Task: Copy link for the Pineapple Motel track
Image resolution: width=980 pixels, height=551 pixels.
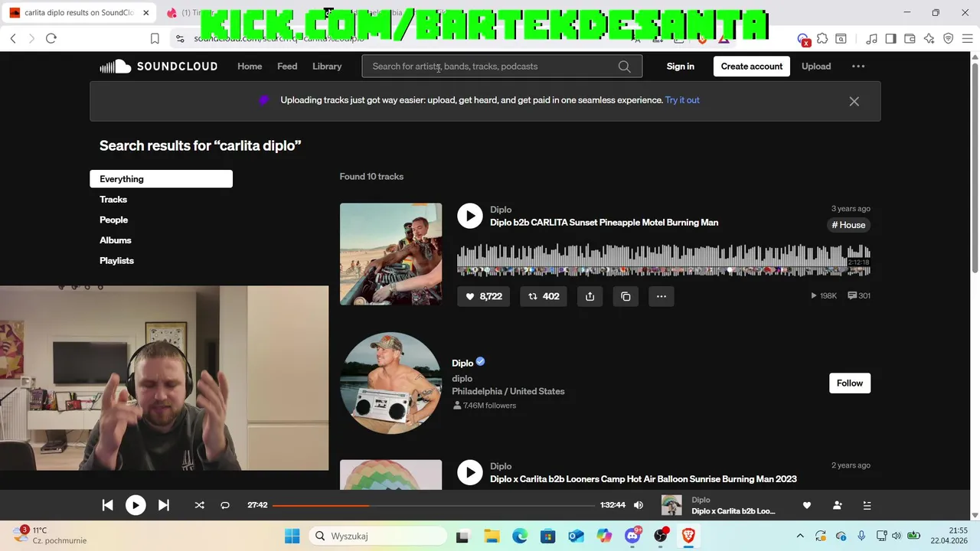Action: [x=626, y=296]
